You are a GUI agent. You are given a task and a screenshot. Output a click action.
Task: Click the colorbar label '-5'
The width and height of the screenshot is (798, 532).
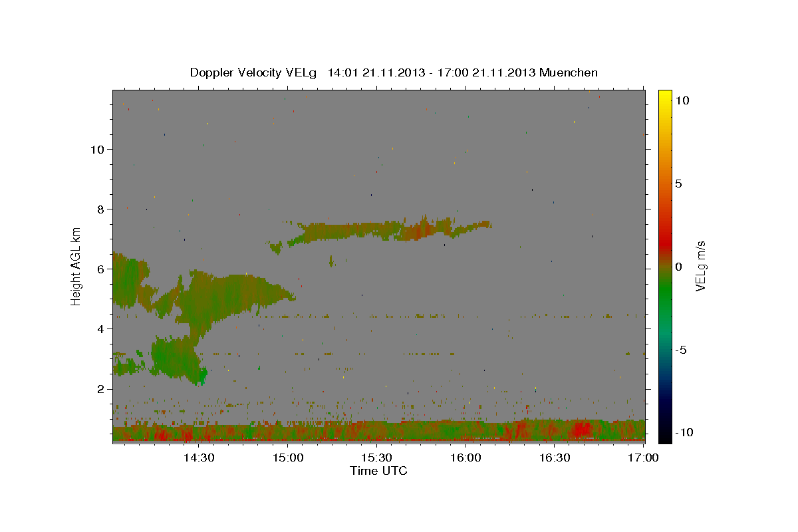pos(682,350)
